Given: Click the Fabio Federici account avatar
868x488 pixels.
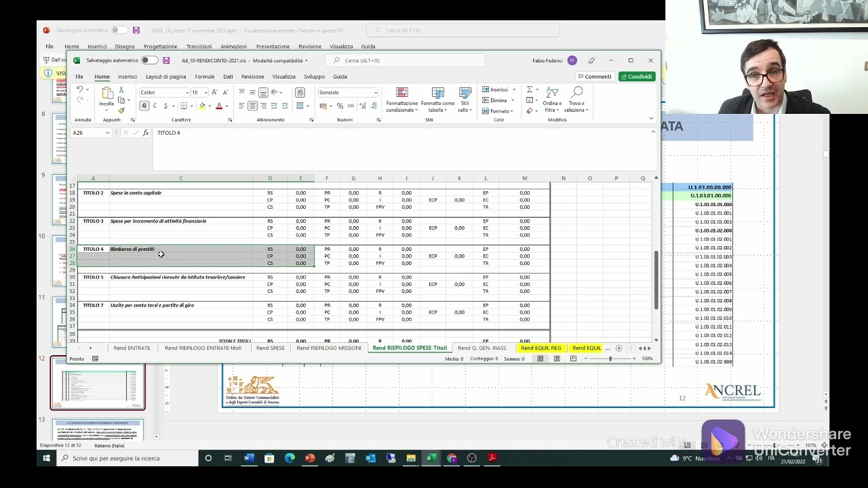Looking at the screenshot, I should pyautogui.click(x=572, y=60).
